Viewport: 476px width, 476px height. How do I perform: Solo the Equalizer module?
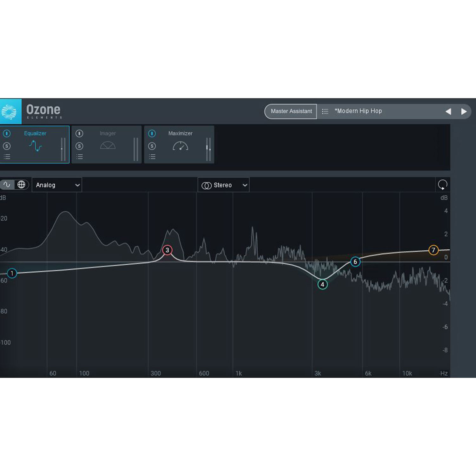(7, 146)
